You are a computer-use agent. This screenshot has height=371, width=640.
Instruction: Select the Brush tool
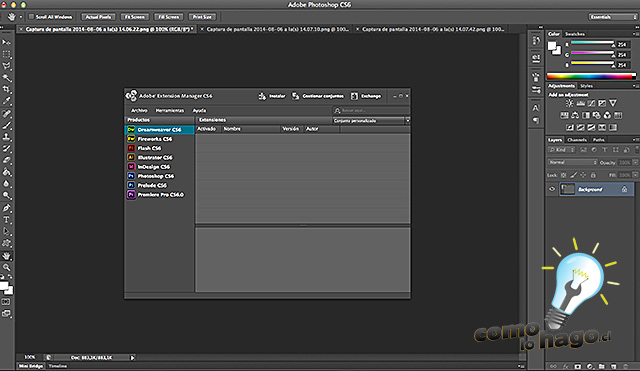(7, 125)
